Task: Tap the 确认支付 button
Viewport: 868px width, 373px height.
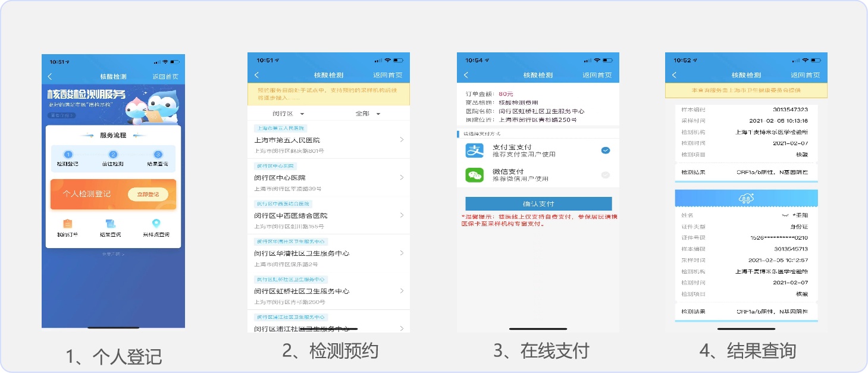Action: pyautogui.click(x=538, y=203)
